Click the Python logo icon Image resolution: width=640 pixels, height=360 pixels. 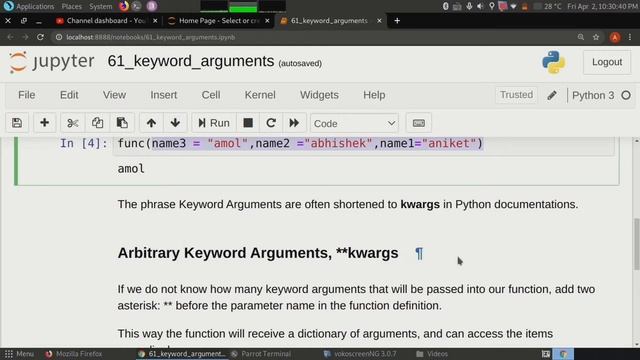(554, 62)
